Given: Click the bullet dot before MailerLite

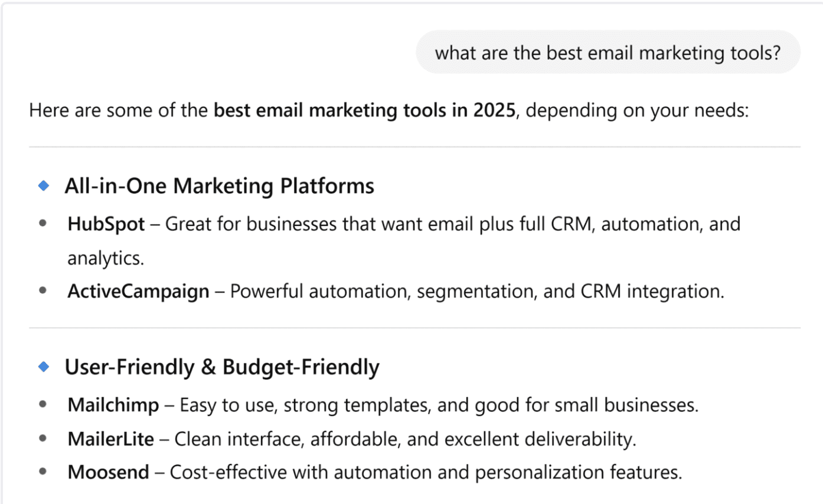Looking at the screenshot, I should [43, 438].
